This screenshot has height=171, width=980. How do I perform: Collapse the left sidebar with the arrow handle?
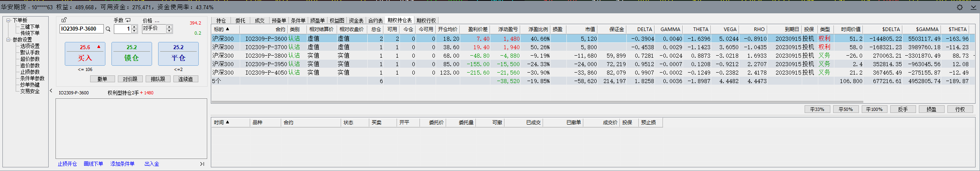pyautogui.click(x=51, y=91)
